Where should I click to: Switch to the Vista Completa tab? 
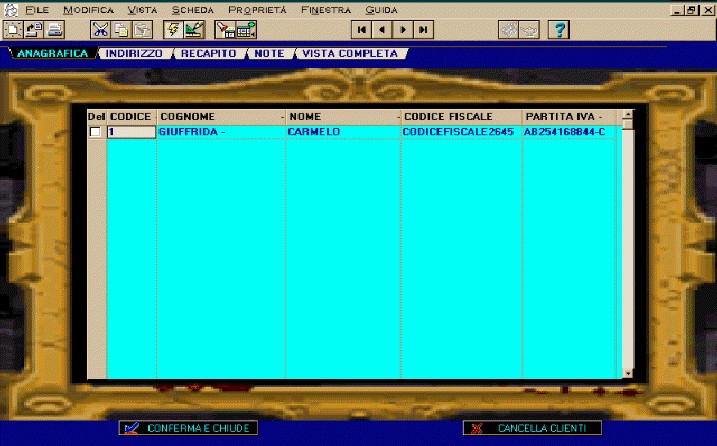pyautogui.click(x=349, y=53)
